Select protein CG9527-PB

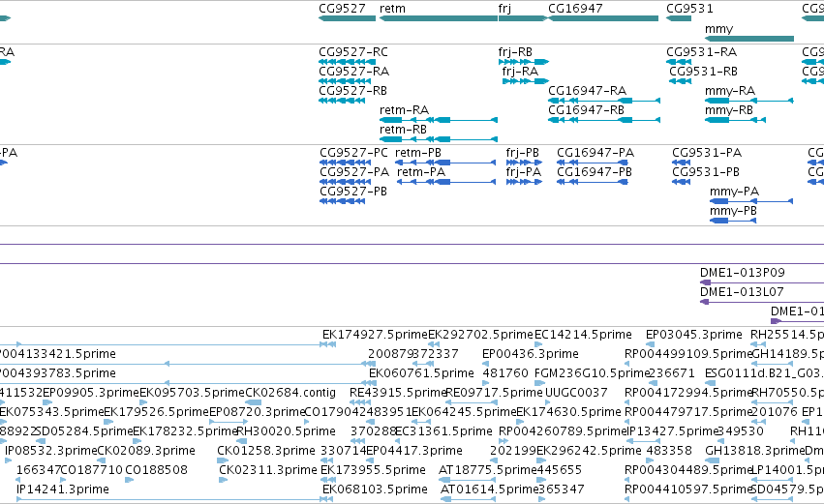pos(342,201)
